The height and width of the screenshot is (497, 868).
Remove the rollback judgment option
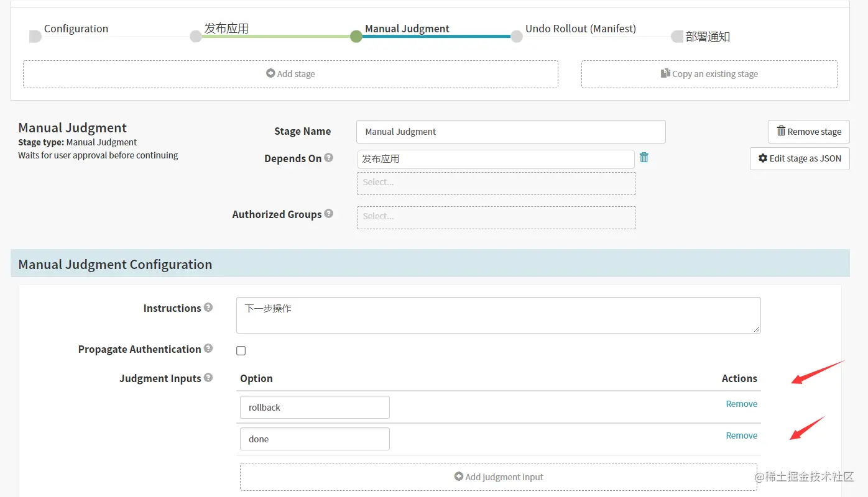tap(742, 404)
